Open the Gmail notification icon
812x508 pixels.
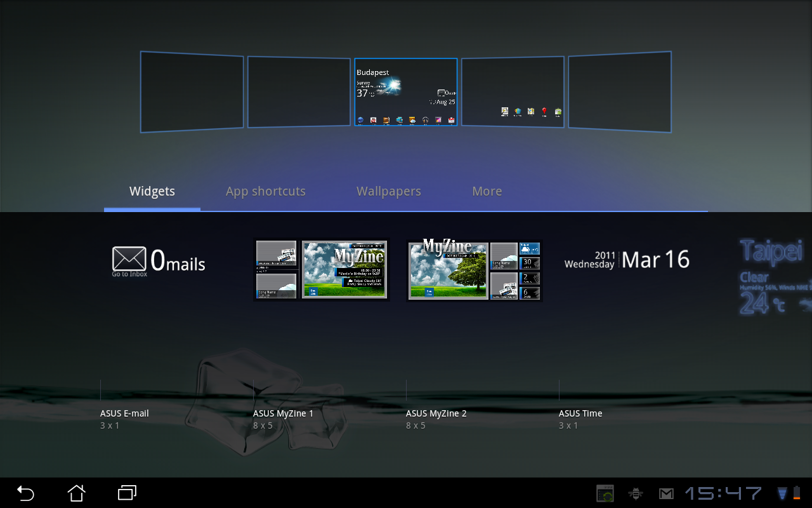pyautogui.click(x=666, y=493)
